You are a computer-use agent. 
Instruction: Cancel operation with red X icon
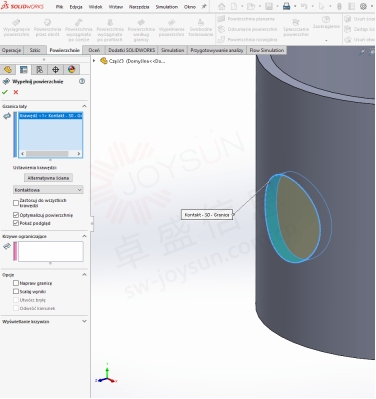point(16,92)
